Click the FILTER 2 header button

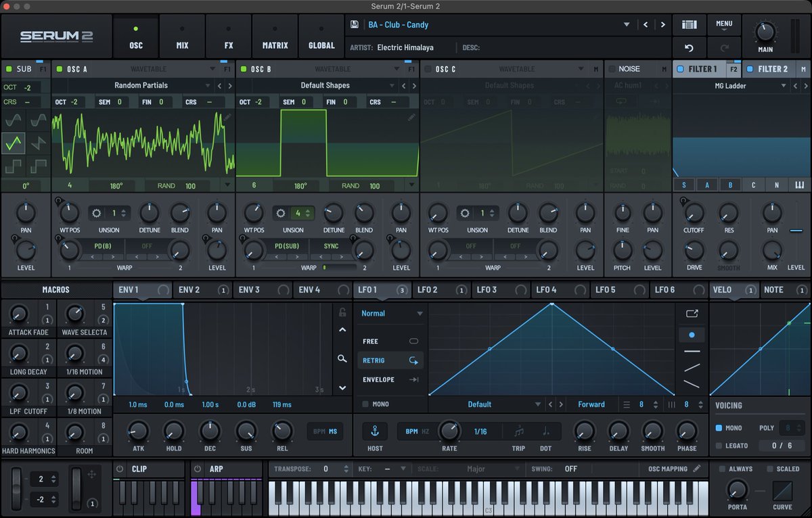click(x=769, y=69)
